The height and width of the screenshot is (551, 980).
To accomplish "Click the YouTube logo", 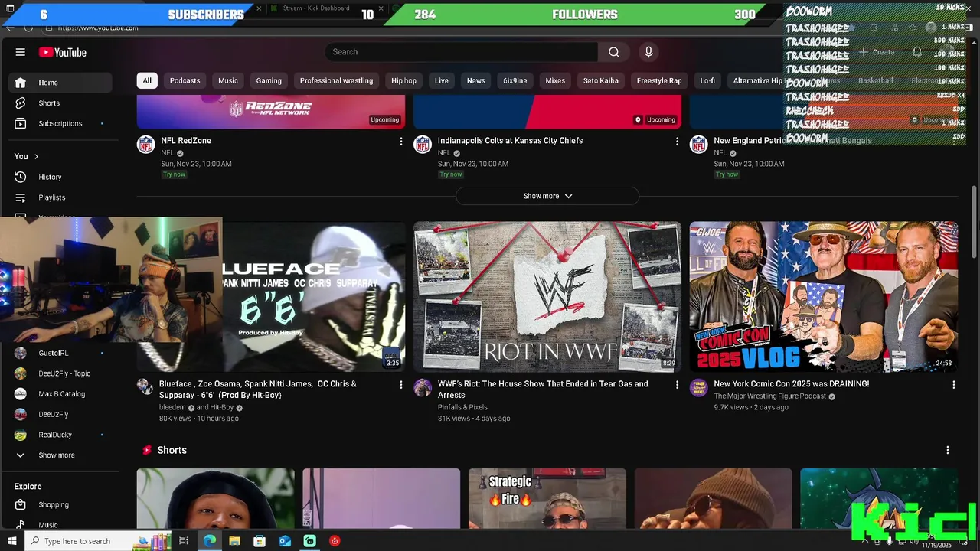I will [x=63, y=52].
